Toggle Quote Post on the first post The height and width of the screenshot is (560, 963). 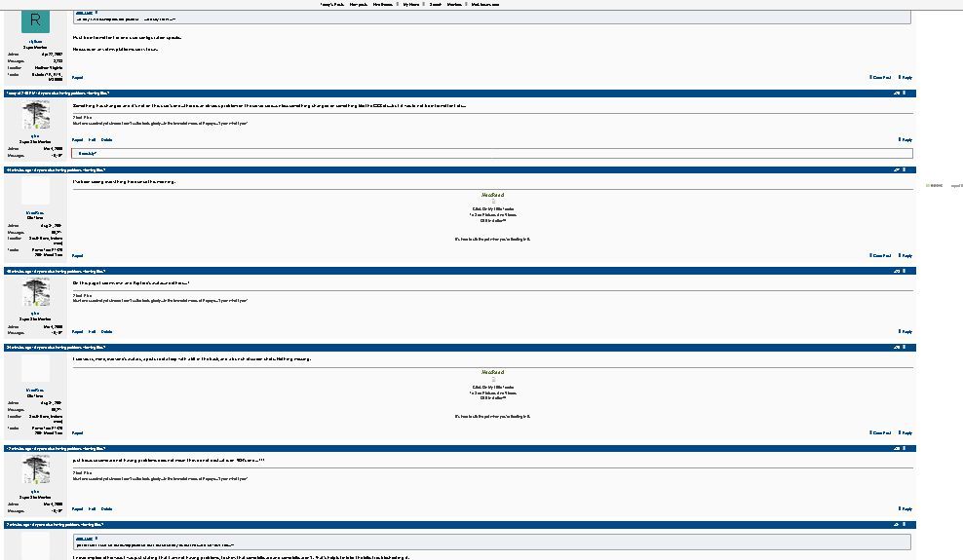tap(880, 77)
